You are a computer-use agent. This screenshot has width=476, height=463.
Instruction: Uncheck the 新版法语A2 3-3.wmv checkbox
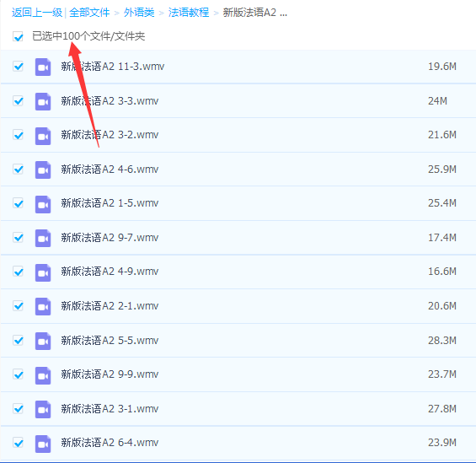[18, 100]
